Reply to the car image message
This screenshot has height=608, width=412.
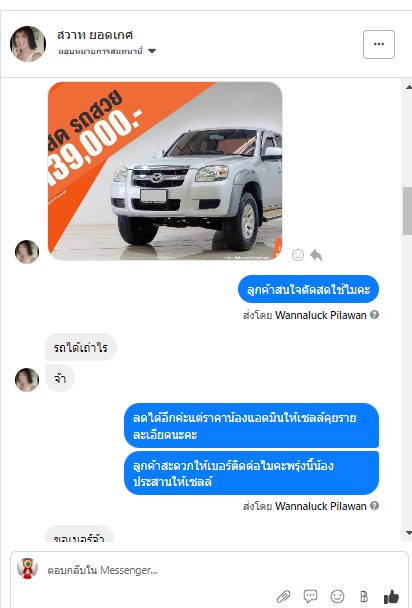316,255
